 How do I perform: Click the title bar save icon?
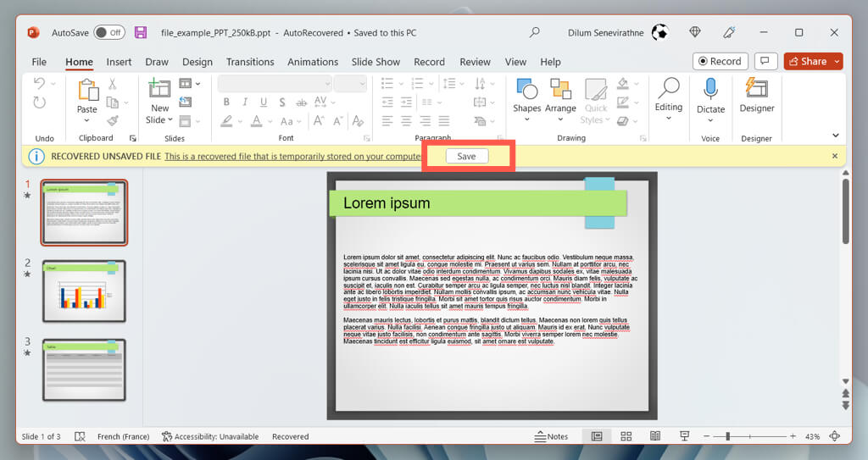tap(141, 32)
